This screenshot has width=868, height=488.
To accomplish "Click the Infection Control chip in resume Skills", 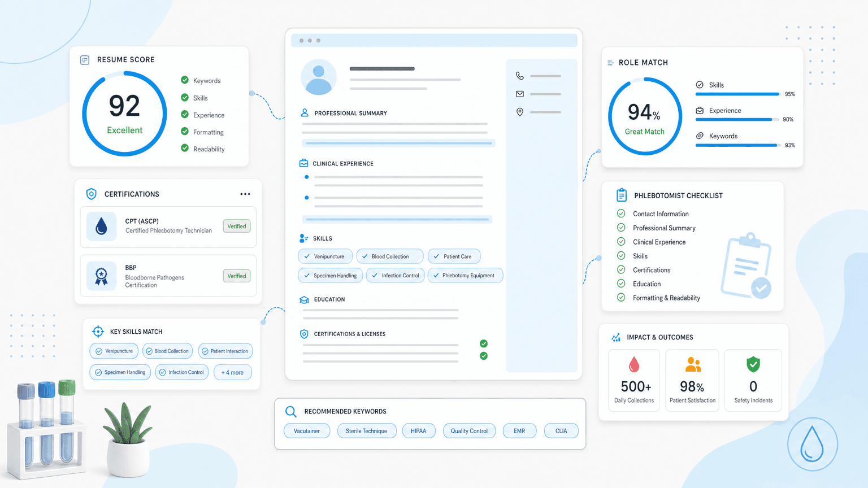I will tap(396, 276).
